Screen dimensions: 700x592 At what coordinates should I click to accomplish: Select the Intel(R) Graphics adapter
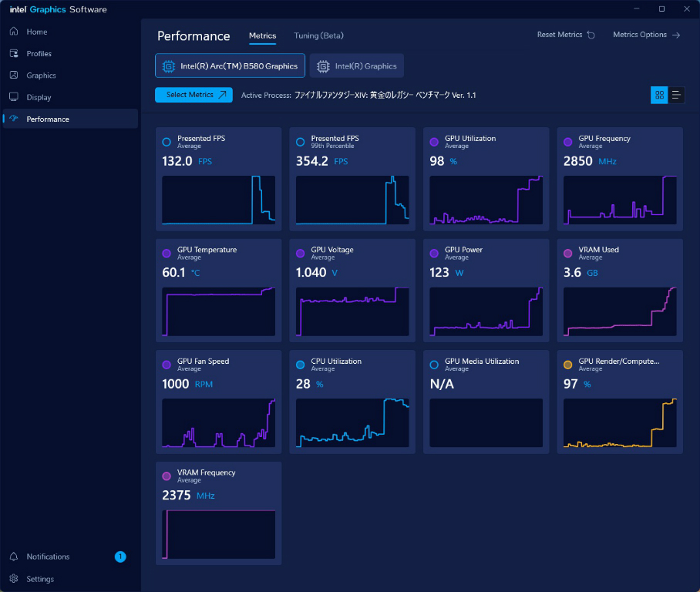point(357,66)
